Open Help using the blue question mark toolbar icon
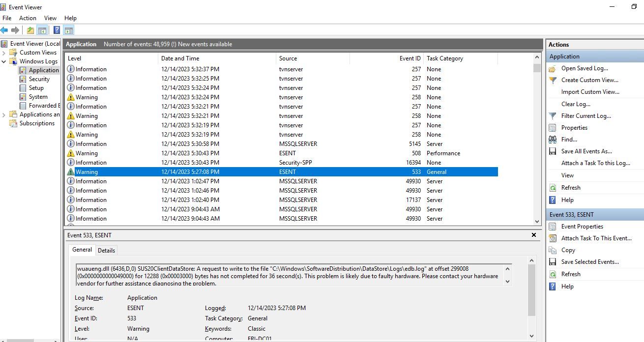This screenshot has height=342, width=644. (57, 29)
